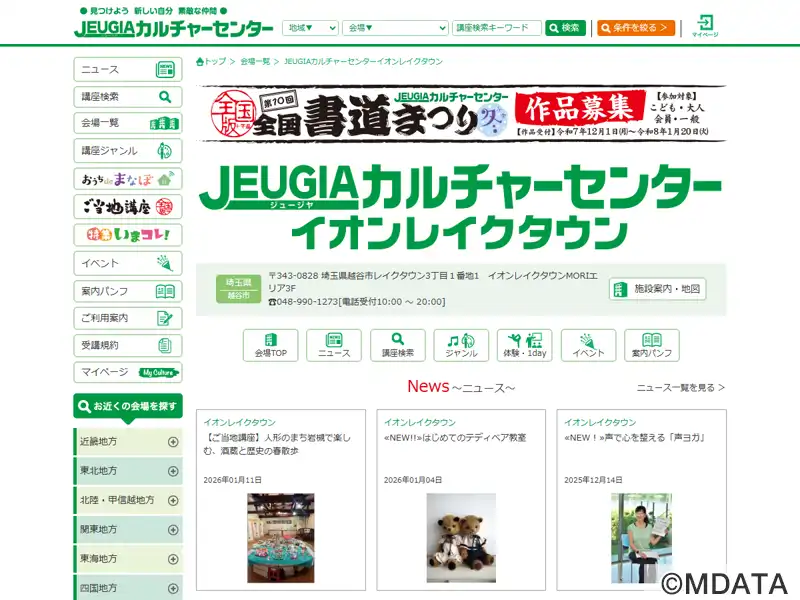Expand 東北地方 region plus icon
The width and height of the screenshot is (800, 600).
(173, 471)
